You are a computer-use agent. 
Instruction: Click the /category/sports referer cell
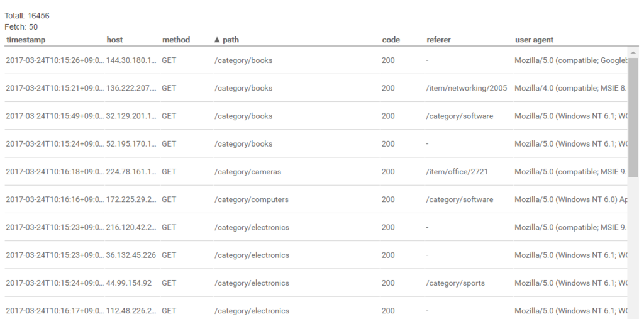(455, 283)
